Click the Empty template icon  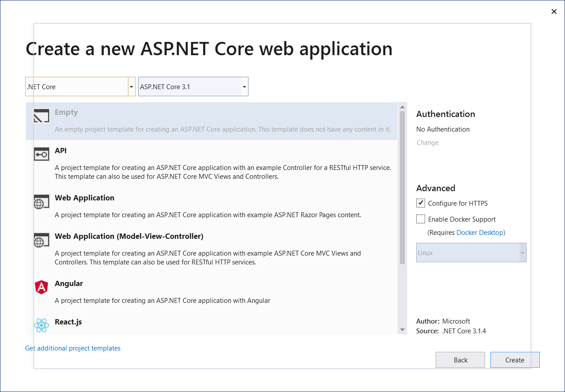(x=41, y=116)
